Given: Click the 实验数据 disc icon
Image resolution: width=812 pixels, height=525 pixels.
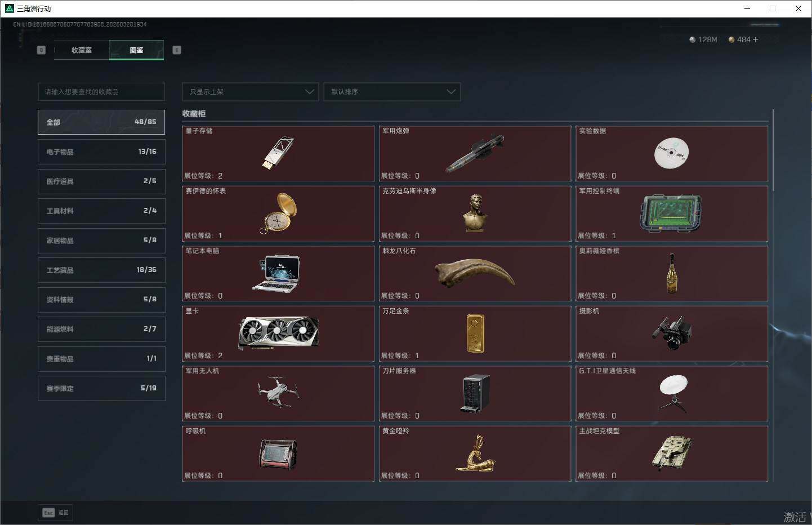Looking at the screenshot, I should click(x=671, y=153).
